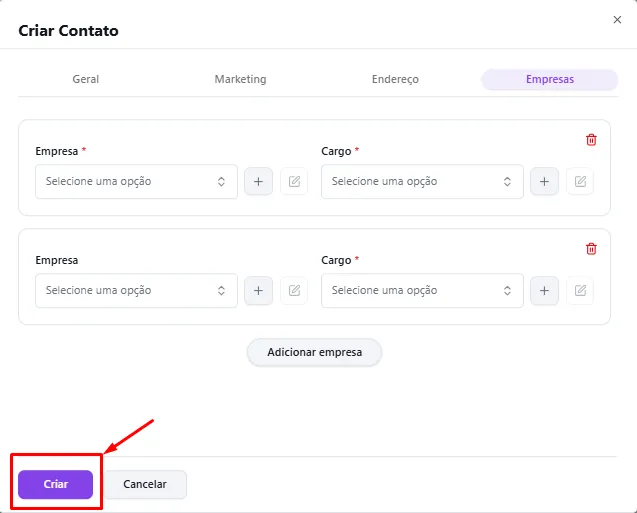Open the Cargo dropdown in the first card

click(x=422, y=182)
